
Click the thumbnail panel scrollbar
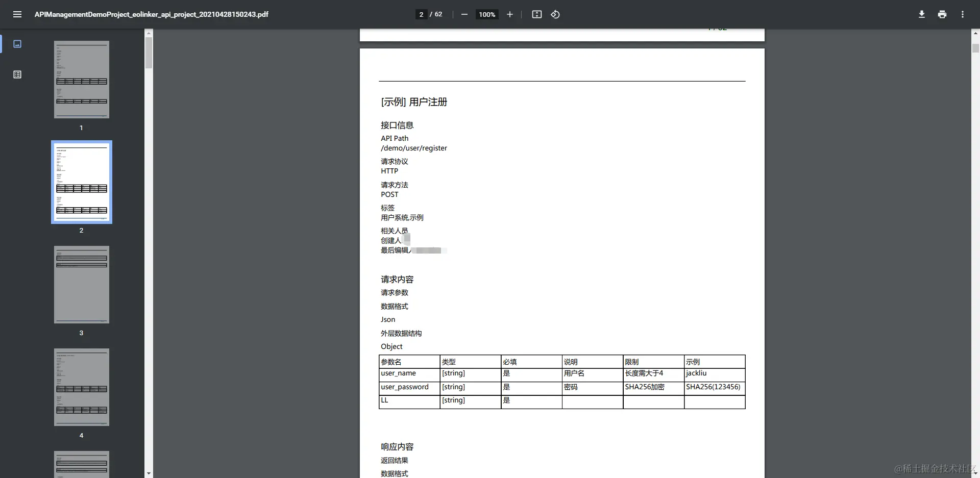point(149,53)
